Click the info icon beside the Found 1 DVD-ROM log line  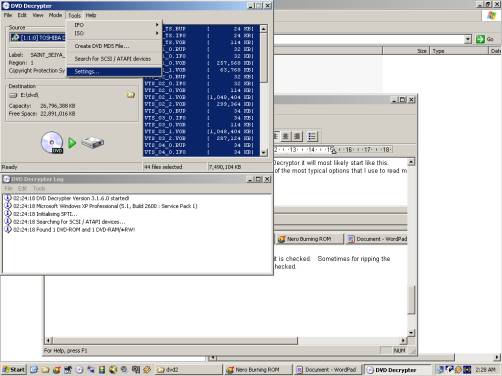click(8, 229)
